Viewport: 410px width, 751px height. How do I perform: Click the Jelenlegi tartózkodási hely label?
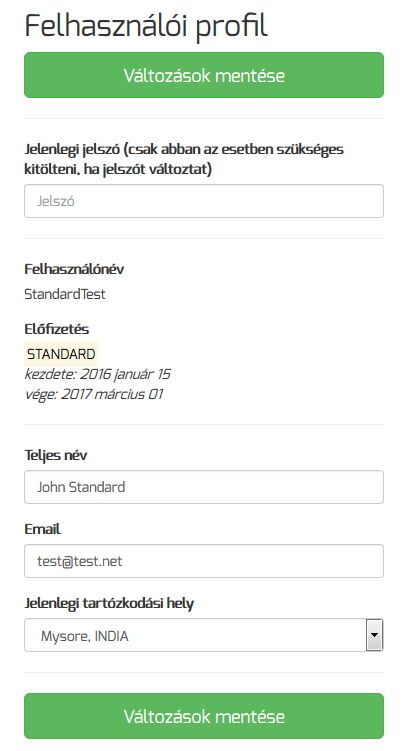tap(109, 603)
